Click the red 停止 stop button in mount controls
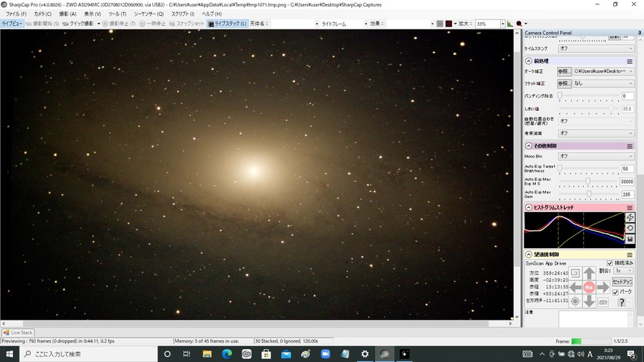Viewport: 644px width, 362px height. pyautogui.click(x=589, y=288)
